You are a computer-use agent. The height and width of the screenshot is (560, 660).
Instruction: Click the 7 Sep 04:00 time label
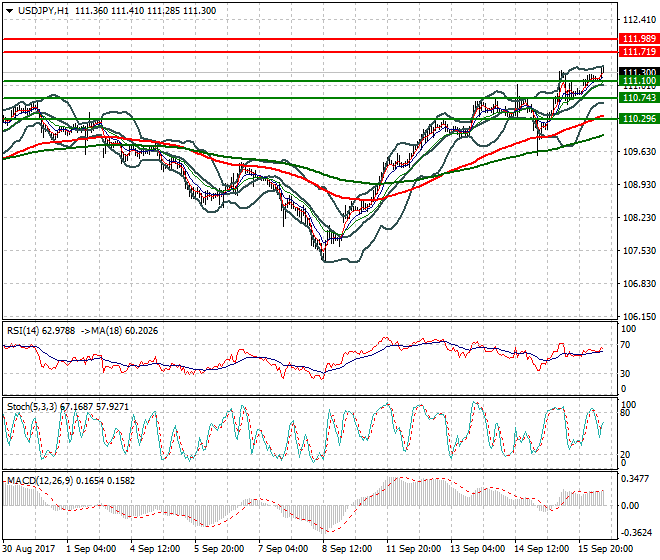click(283, 549)
